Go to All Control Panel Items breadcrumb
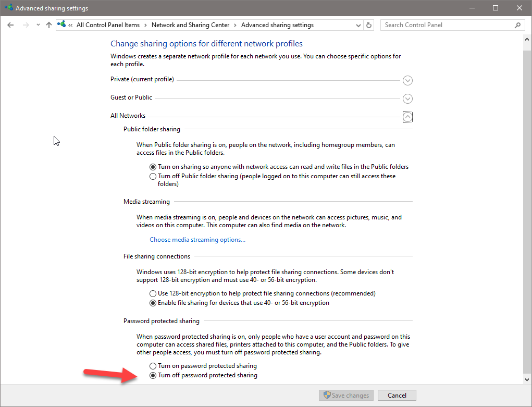 pyautogui.click(x=108, y=25)
